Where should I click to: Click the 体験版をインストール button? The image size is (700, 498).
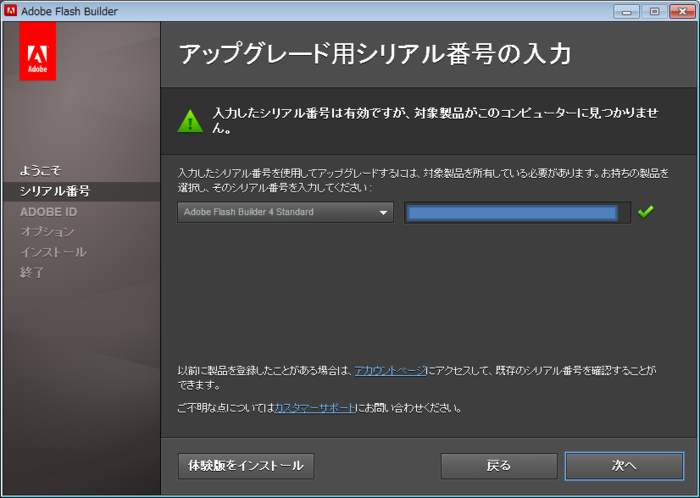[x=246, y=466]
